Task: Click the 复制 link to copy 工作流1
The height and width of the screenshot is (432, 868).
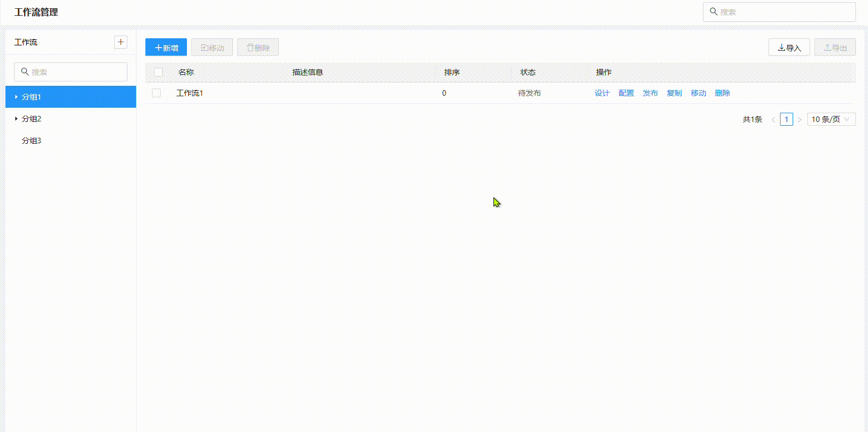Action: click(x=674, y=93)
